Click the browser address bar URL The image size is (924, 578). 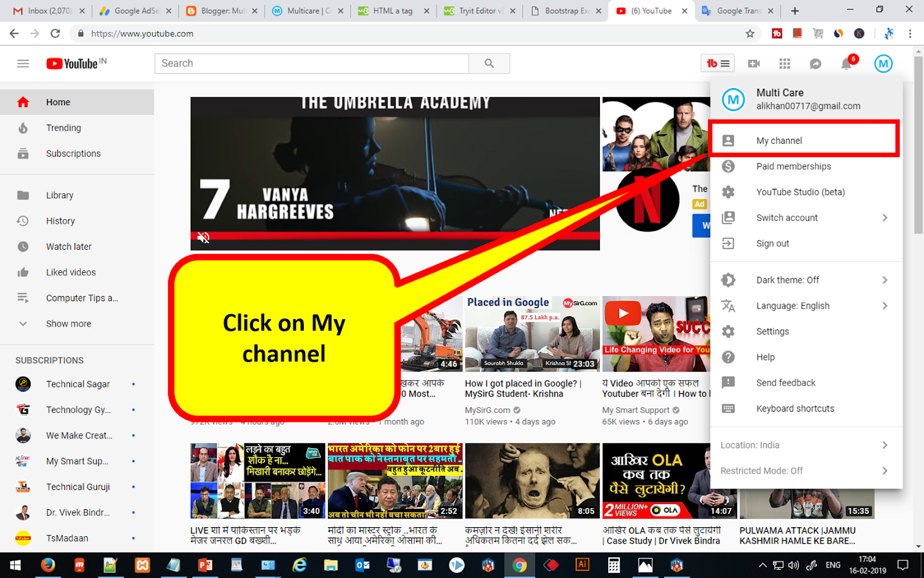142,34
